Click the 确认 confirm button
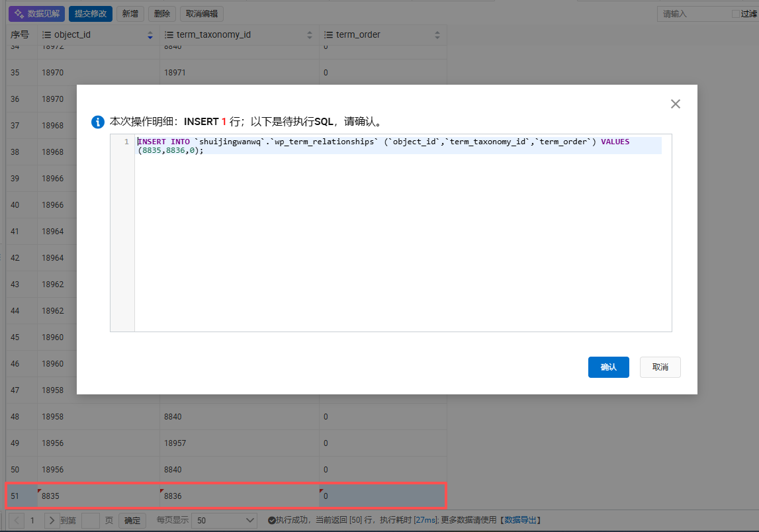 [x=609, y=367]
